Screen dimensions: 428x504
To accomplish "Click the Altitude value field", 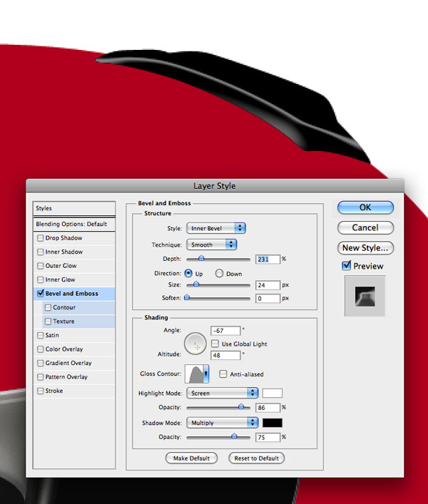I will (225, 355).
